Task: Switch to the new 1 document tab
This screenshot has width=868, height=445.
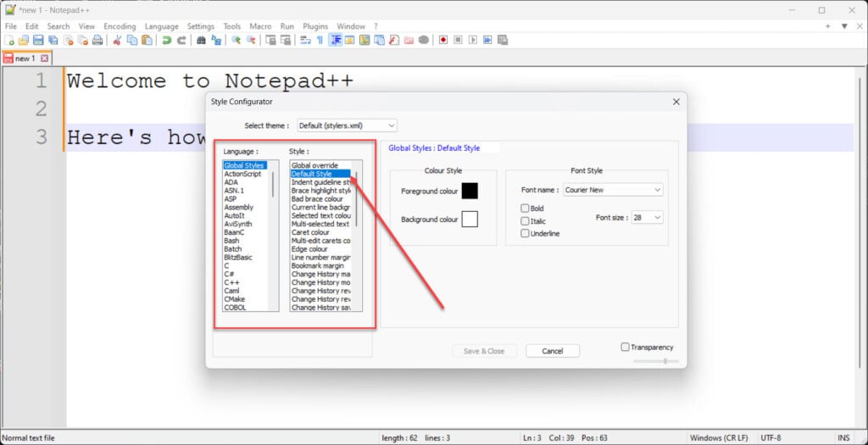Action: coord(25,58)
